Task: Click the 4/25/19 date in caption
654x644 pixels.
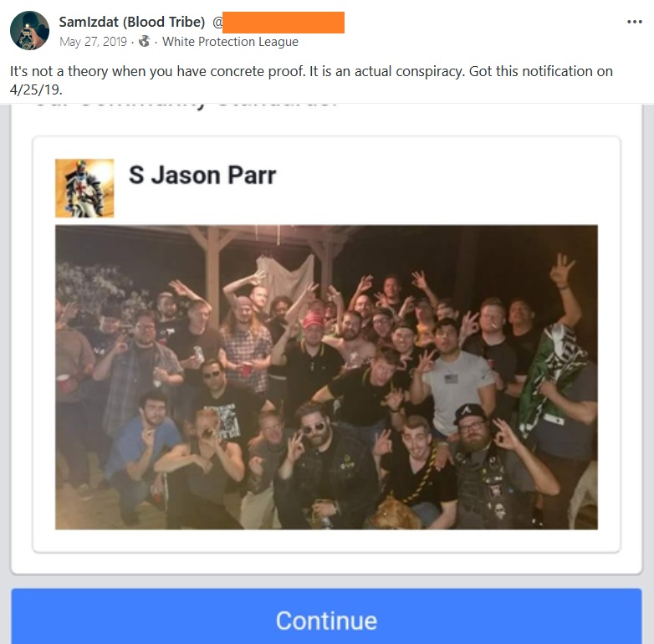Action: pos(35,89)
